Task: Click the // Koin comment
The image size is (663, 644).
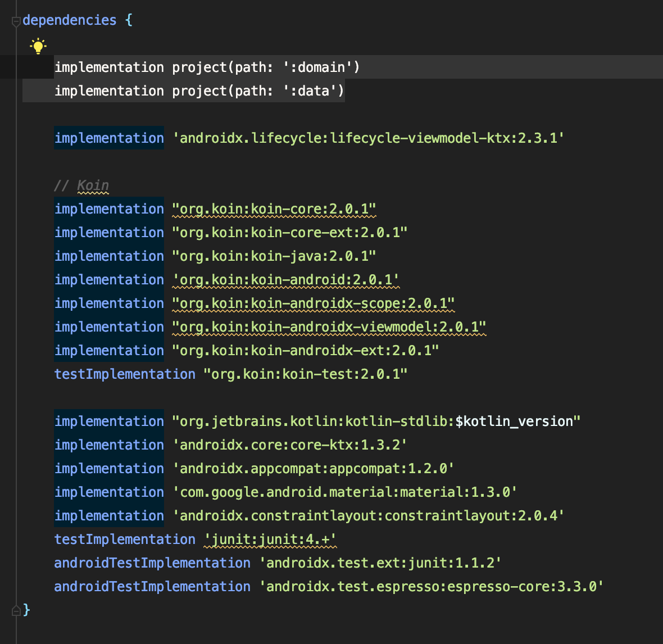Action: pos(81,185)
